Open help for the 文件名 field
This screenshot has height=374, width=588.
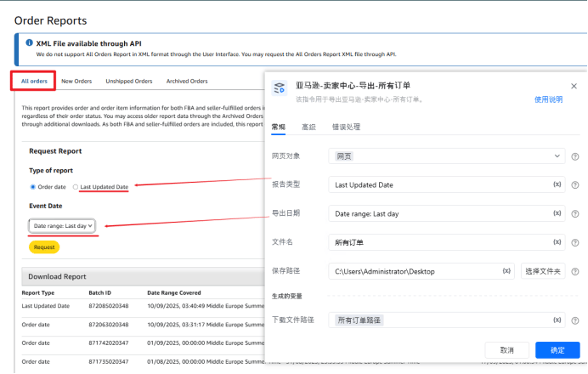[575, 243]
